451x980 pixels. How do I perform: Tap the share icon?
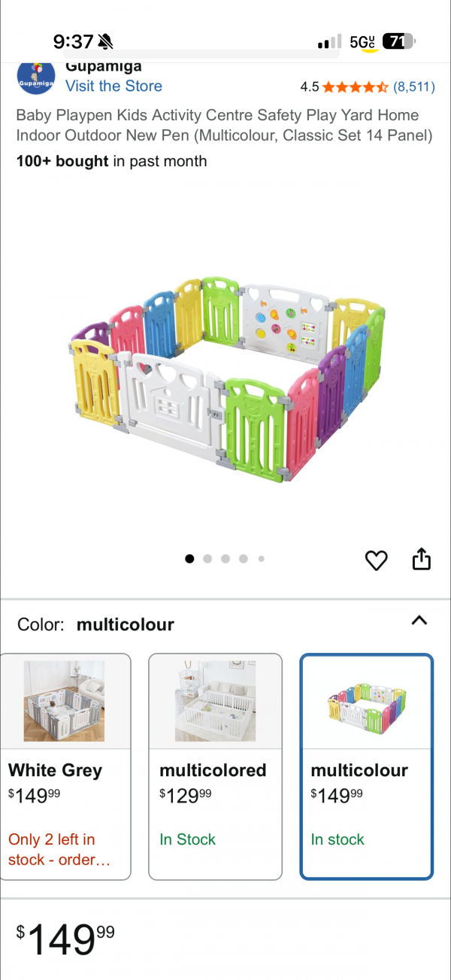click(x=422, y=559)
